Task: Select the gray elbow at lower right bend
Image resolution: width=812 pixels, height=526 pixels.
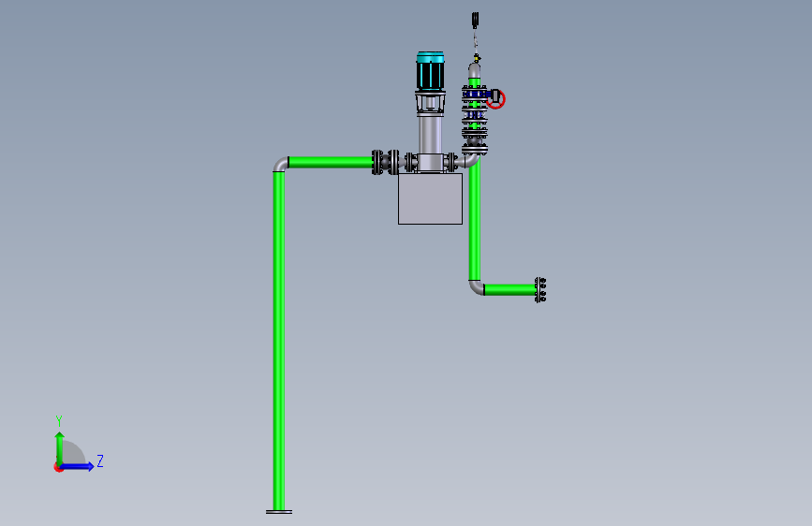Action: click(477, 287)
